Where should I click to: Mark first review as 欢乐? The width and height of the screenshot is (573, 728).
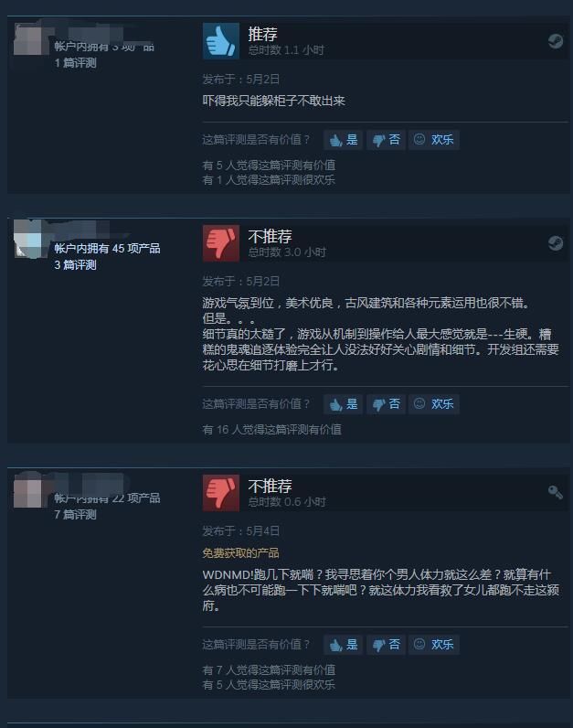434,140
